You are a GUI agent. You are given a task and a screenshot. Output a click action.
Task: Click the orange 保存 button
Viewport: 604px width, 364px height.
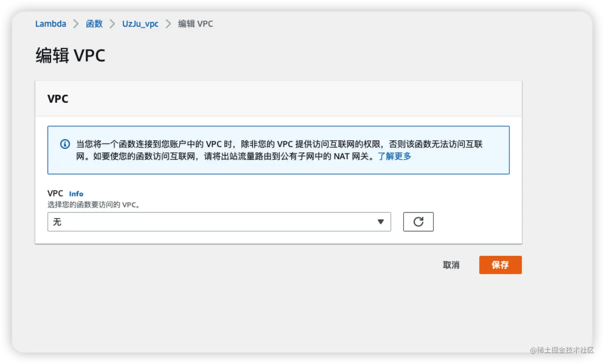click(x=500, y=265)
